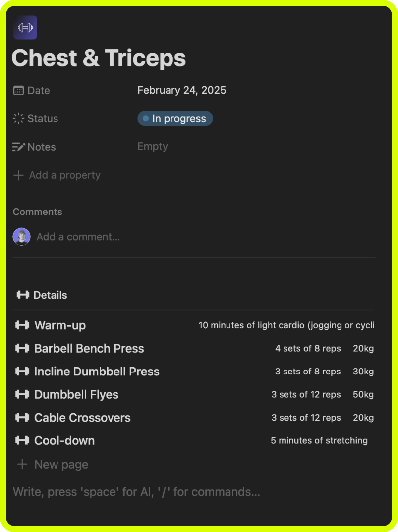
Task: Open the Cable Crossovers row
Action: pos(82,418)
